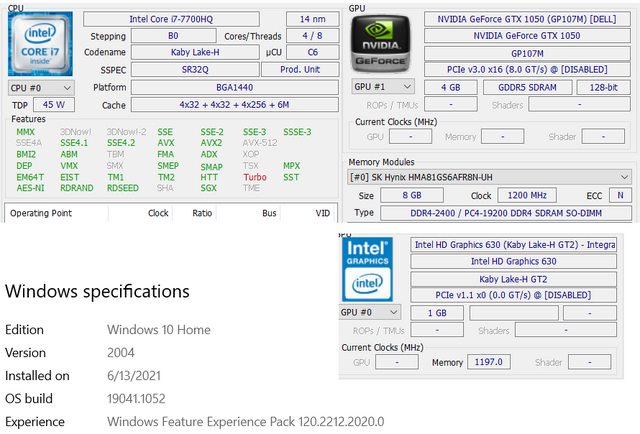Click the SGX feature label
The image size is (640, 434).
[208, 188]
